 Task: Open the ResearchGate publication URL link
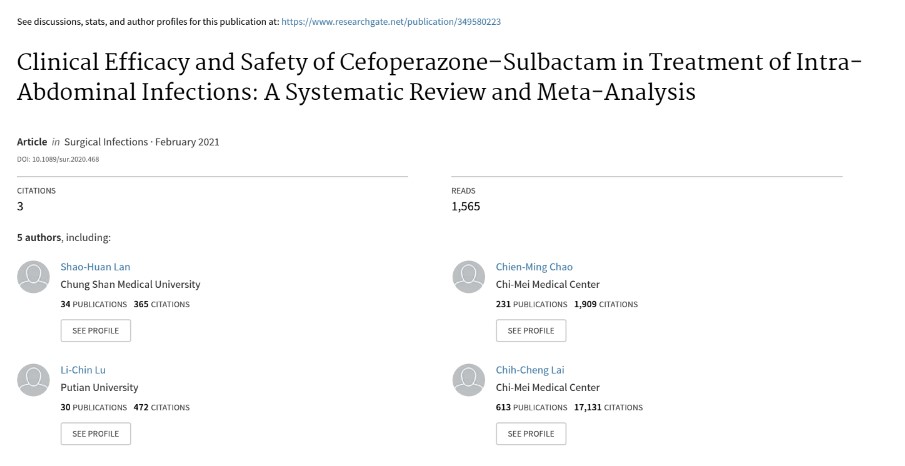coord(391,22)
